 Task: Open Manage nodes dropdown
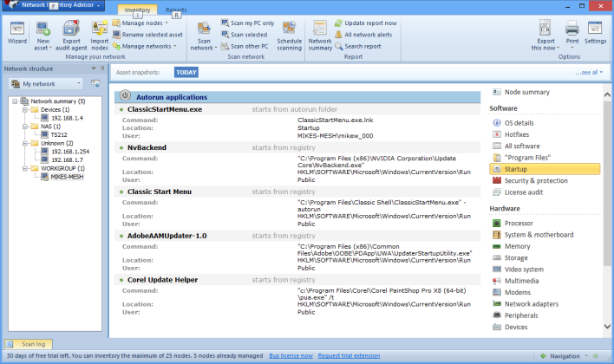coord(140,23)
